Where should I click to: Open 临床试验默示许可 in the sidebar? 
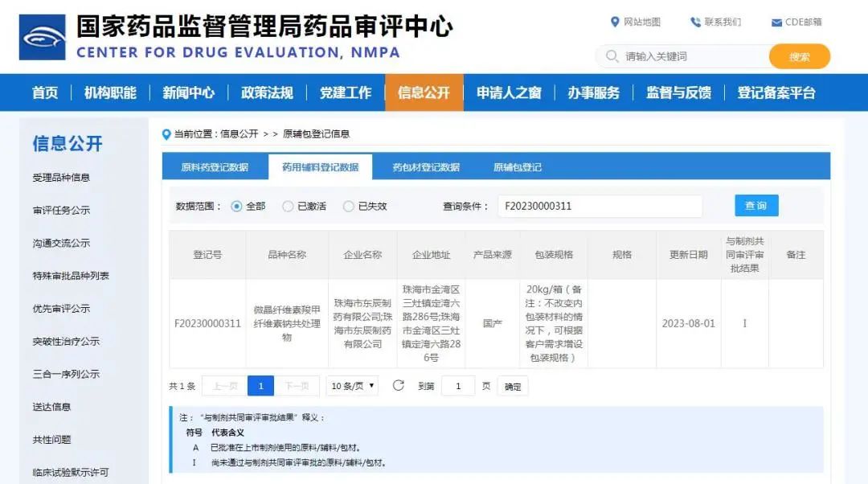[71, 472]
